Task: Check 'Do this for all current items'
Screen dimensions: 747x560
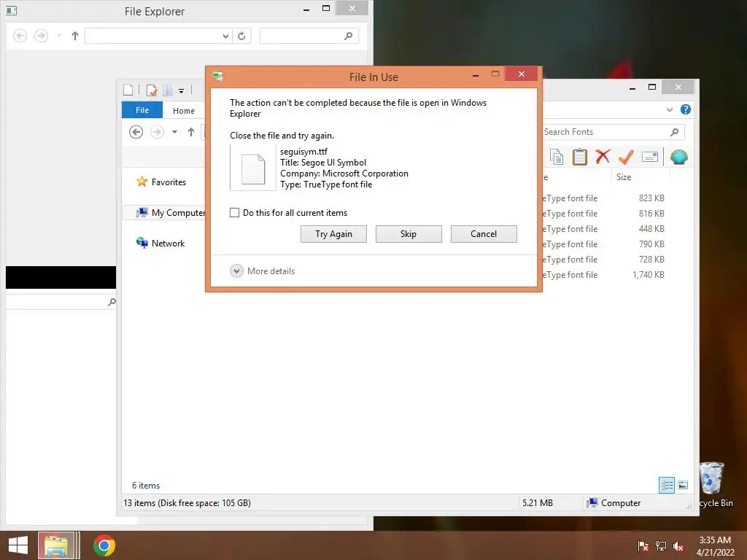Action: [x=234, y=212]
